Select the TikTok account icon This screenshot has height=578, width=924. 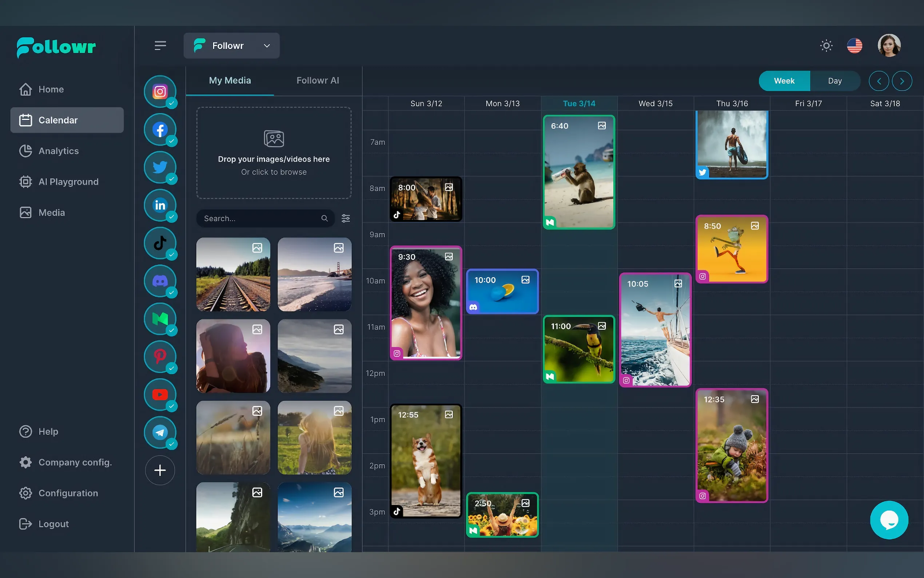click(160, 243)
